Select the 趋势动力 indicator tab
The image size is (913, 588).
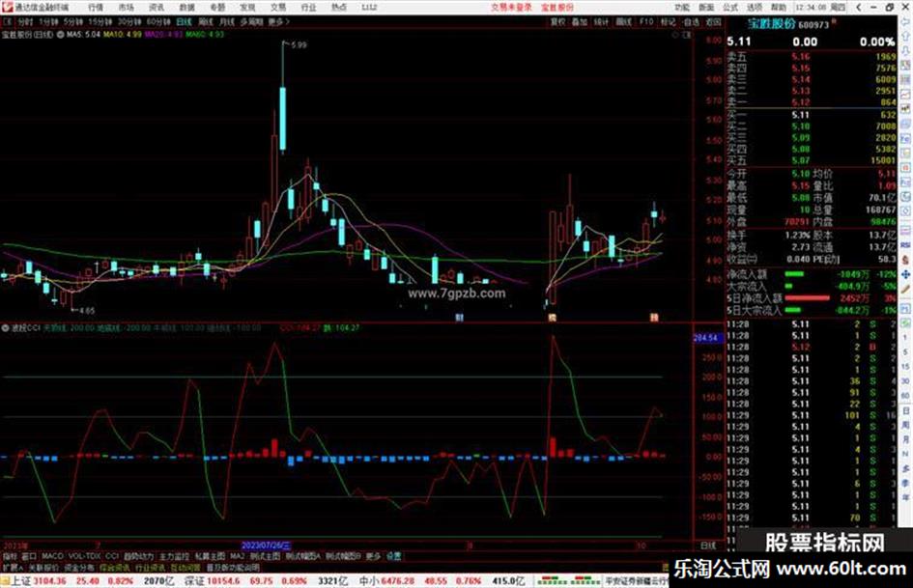[138, 556]
